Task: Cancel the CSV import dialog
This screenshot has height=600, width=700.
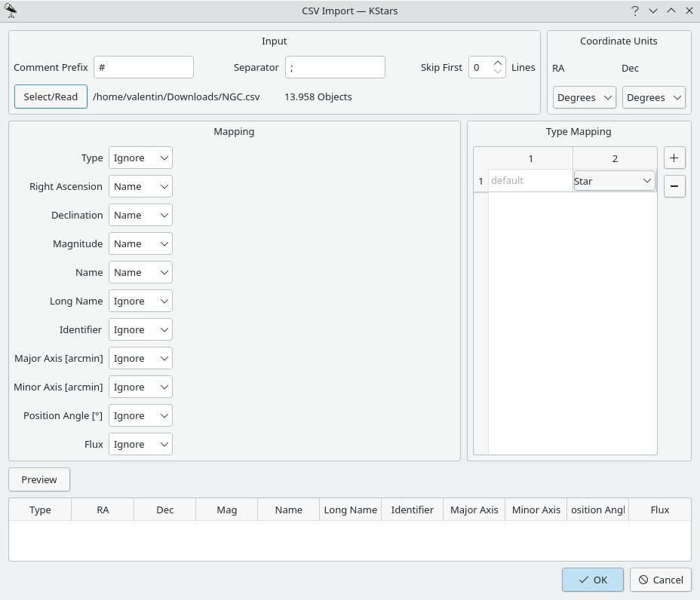Action: click(661, 580)
